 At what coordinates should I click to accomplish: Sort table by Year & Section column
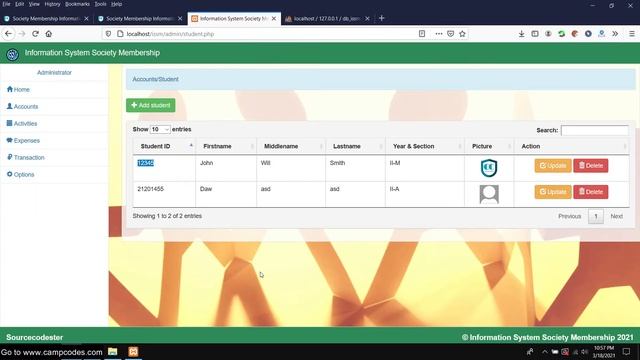point(425,146)
